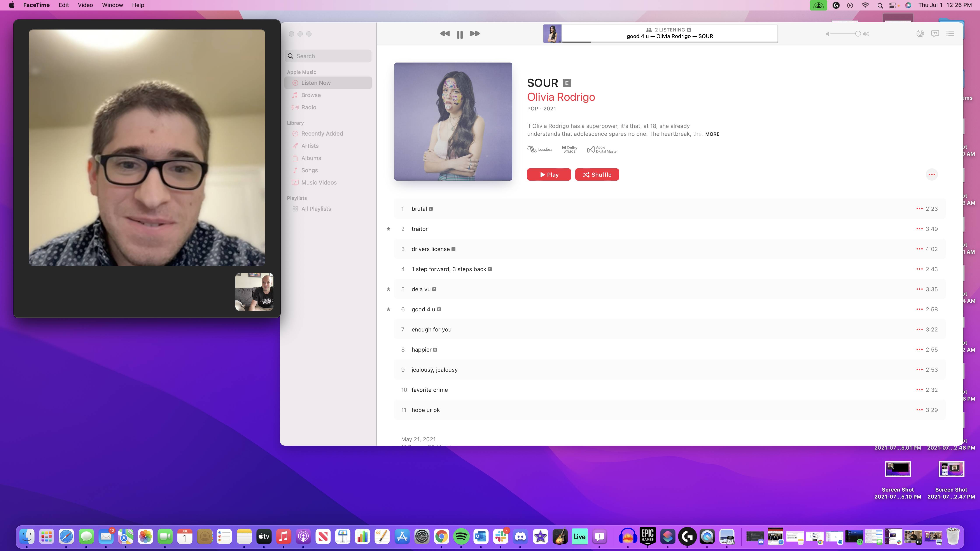This screenshot has height=551, width=980.
Task: Open the Olivia Rodrigo artist link
Action: (x=561, y=97)
